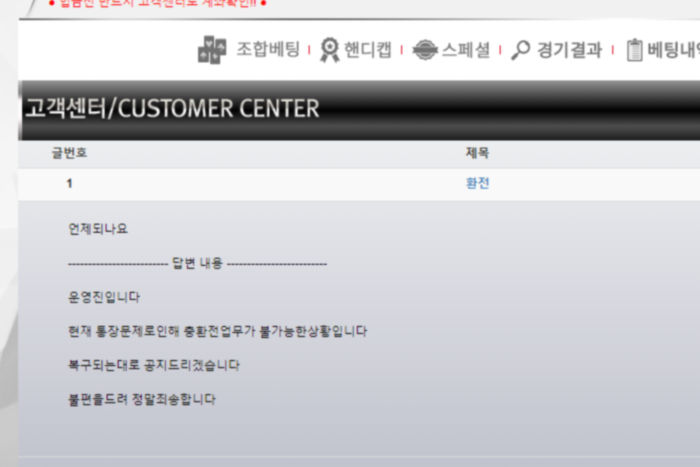This screenshot has width=700, height=467.
Task: Select post number 1 in the list
Action: pyautogui.click(x=69, y=183)
